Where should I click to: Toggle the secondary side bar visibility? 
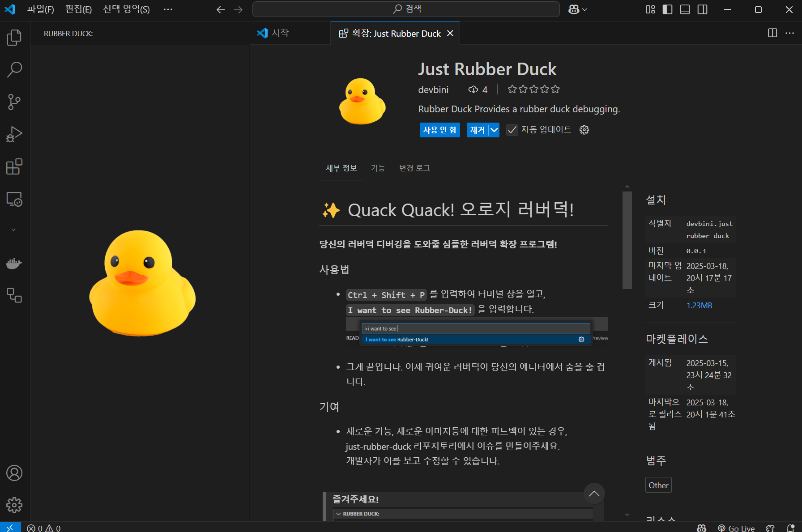tap(702, 9)
